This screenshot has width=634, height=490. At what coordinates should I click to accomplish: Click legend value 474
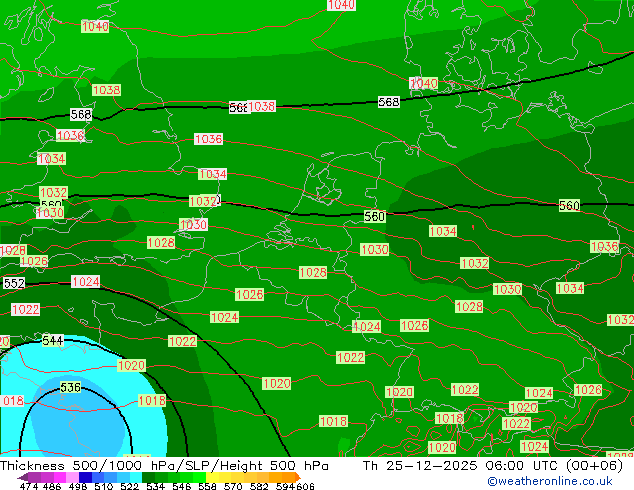pos(29,486)
